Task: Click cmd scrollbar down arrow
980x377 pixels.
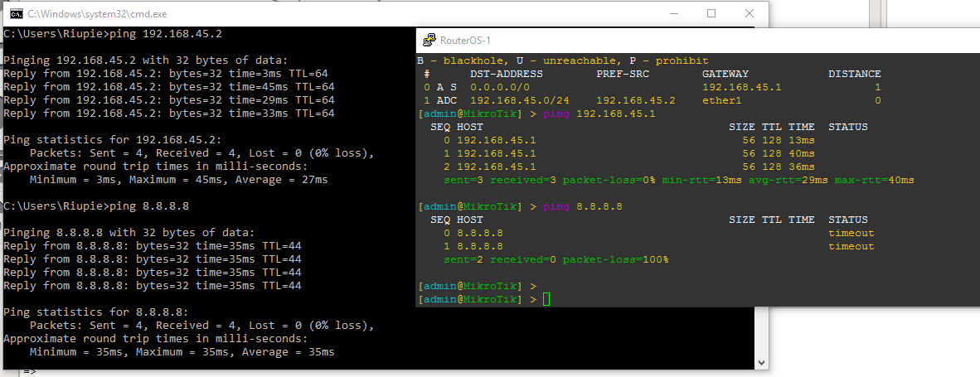Action: 762,362
